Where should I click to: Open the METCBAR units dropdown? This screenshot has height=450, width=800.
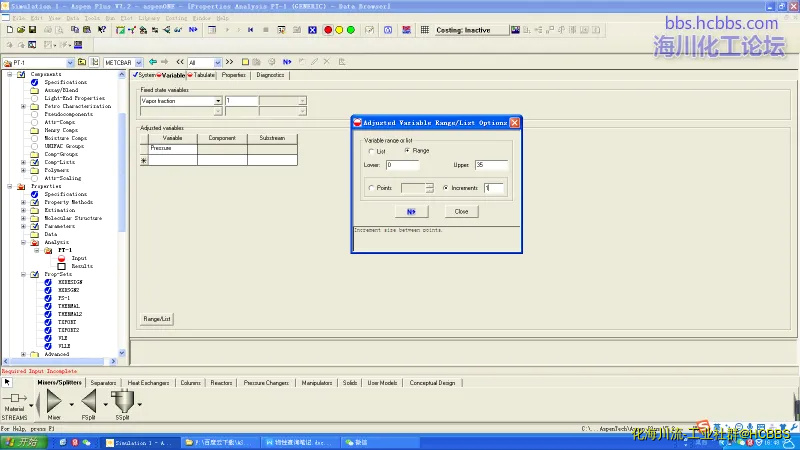(139, 63)
